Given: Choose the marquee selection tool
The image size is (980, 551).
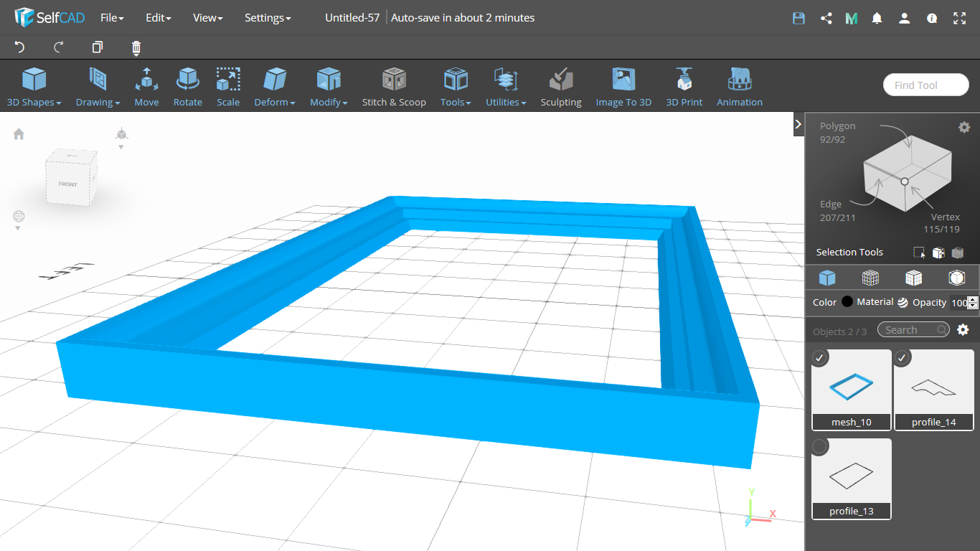Looking at the screenshot, I should pyautogui.click(x=919, y=253).
